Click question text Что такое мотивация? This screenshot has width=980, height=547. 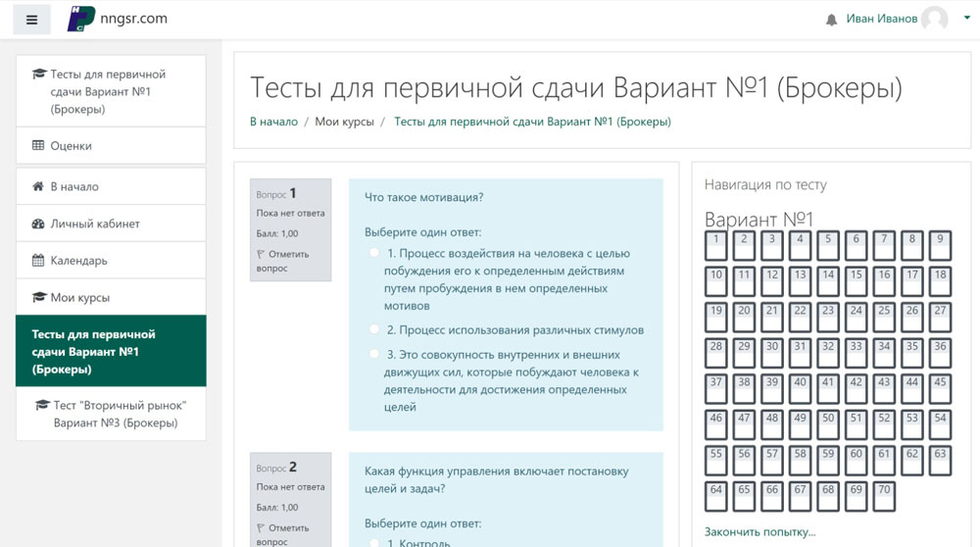423,198
